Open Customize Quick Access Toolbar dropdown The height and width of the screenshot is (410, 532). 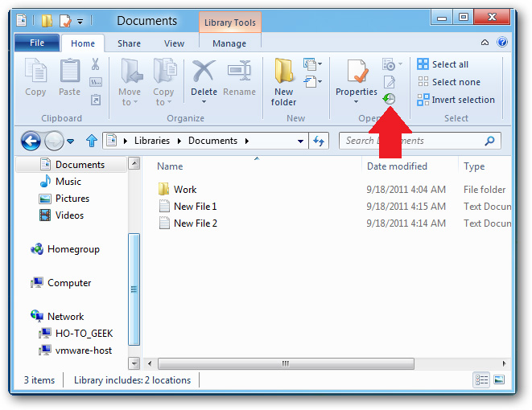pos(80,22)
